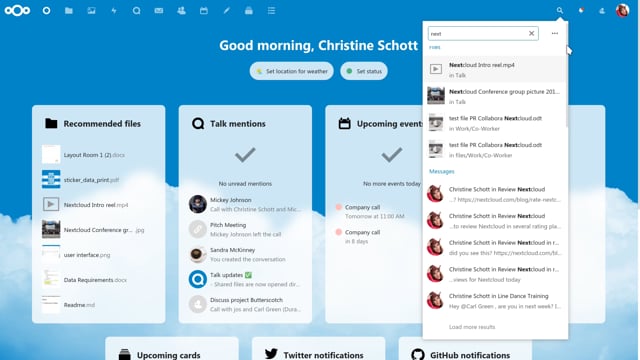Open the Files app icon in top bar
640x360 pixels.
pos(69,11)
